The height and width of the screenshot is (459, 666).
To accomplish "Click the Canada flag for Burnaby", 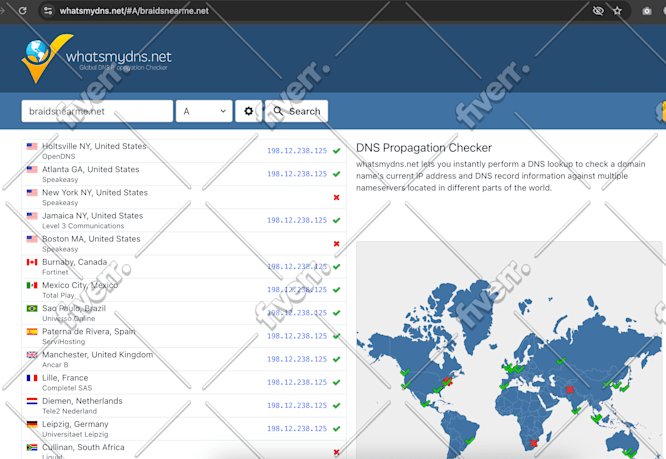I will (32, 262).
